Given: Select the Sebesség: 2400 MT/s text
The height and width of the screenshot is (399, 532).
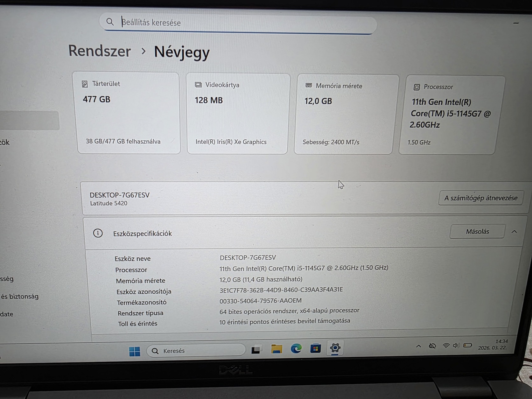Looking at the screenshot, I should click(331, 142).
